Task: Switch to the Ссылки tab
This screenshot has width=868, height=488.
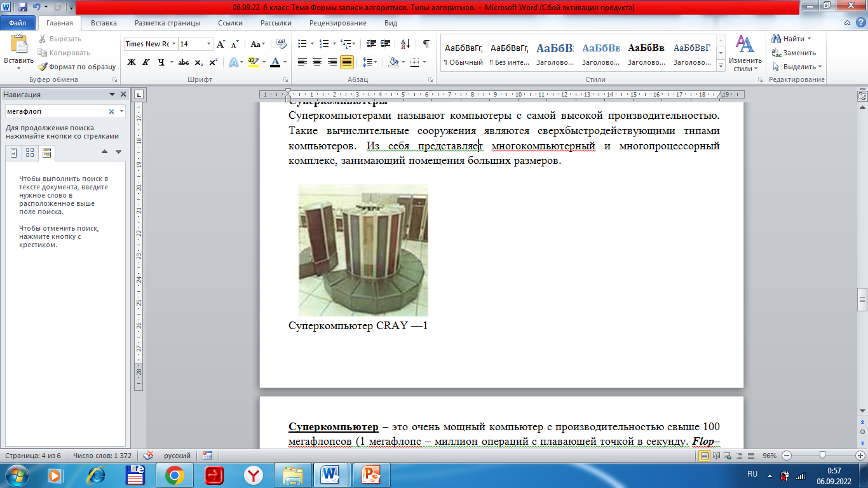Action: pos(230,23)
